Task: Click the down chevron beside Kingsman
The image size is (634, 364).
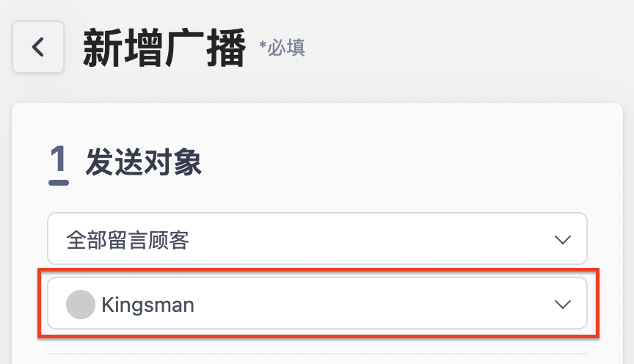Action: tap(562, 304)
